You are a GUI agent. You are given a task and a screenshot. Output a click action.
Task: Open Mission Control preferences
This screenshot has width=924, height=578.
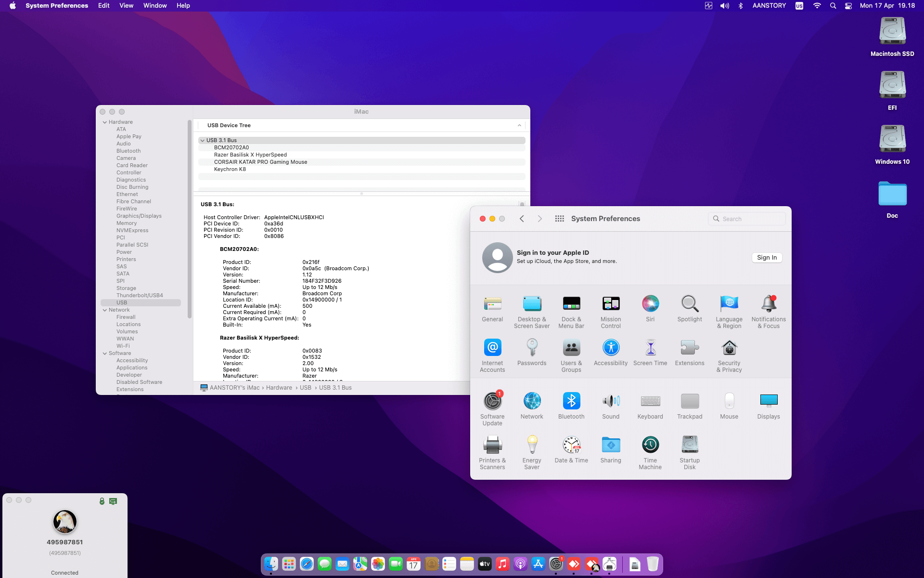pos(611,303)
